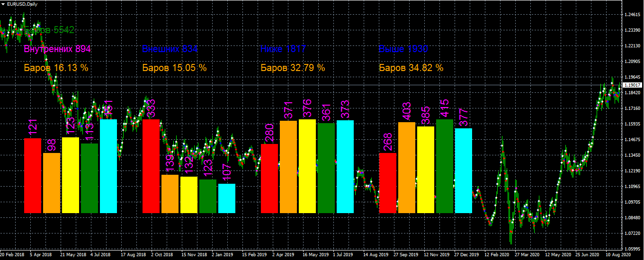Click the '2 Oct 2018' date on time axis

161,255
